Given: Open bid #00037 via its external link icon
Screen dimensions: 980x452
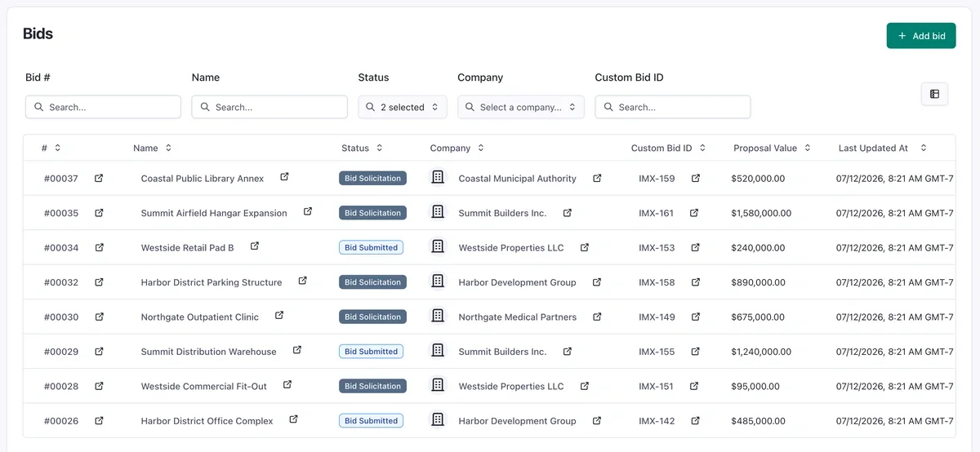Looking at the screenshot, I should coord(99,178).
